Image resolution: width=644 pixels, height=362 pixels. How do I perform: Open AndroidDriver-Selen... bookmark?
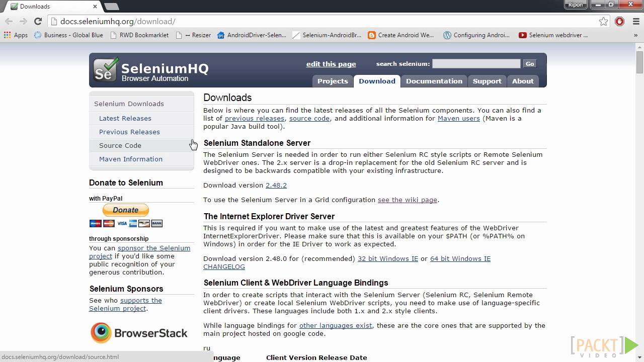pos(252,35)
